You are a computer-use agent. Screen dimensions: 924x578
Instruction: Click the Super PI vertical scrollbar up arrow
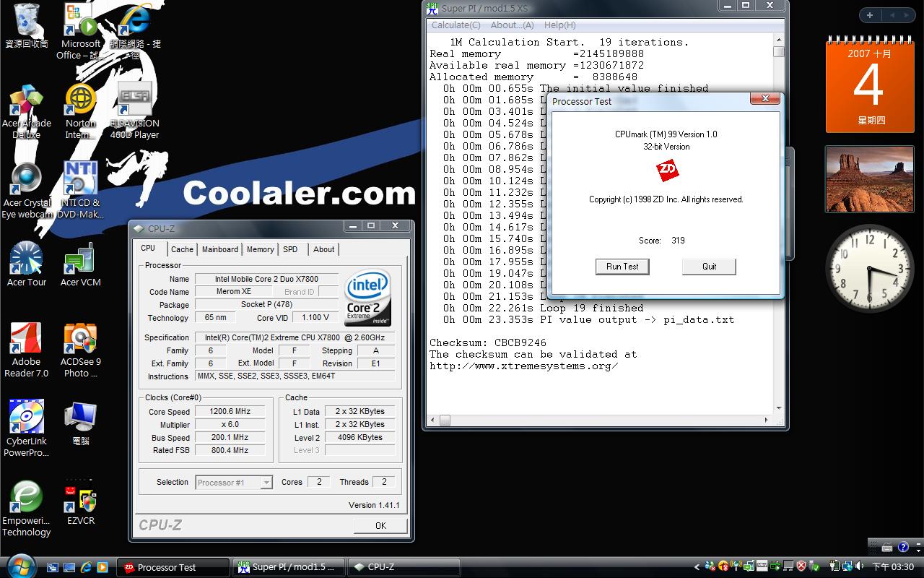779,40
